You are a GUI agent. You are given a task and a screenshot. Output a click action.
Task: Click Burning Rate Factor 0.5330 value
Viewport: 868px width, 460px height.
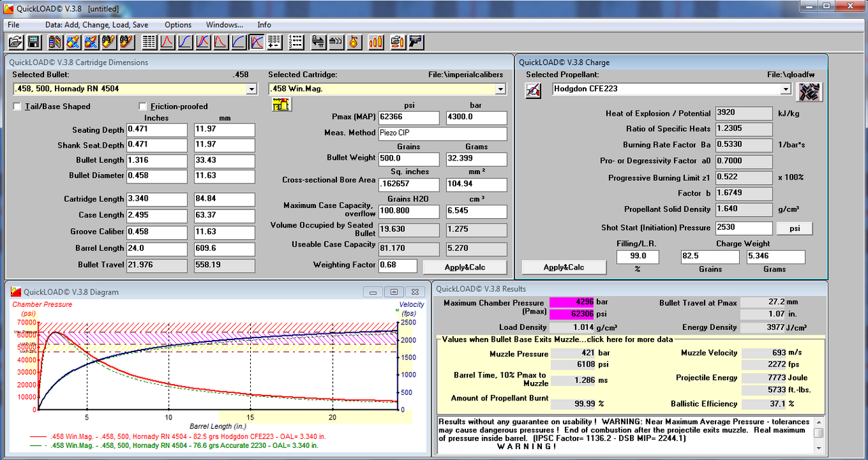coord(744,144)
